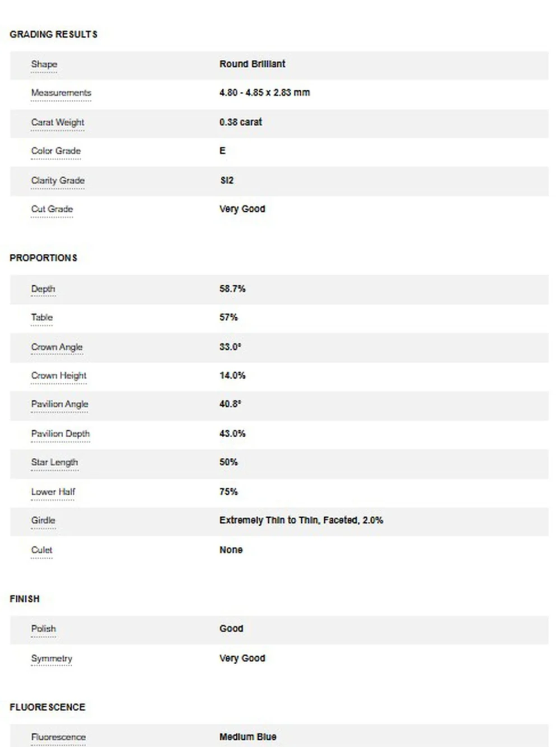
Task: Open the Table definition link
Action: pos(42,318)
